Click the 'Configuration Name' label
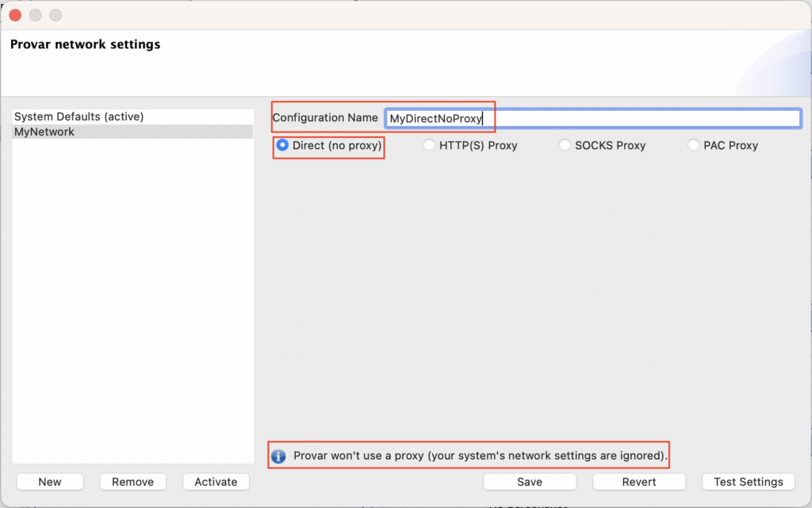Screen dimensions: 812x508 (x=324, y=117)
